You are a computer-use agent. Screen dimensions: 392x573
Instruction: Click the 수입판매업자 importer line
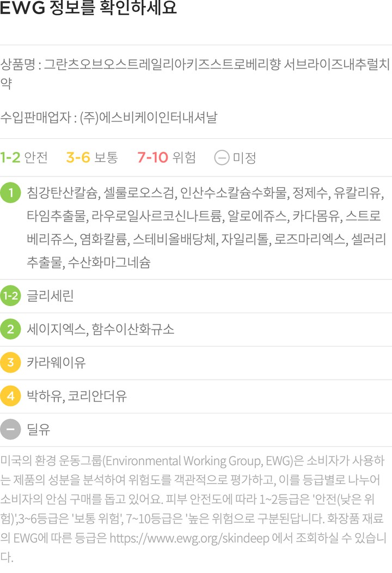108,117
